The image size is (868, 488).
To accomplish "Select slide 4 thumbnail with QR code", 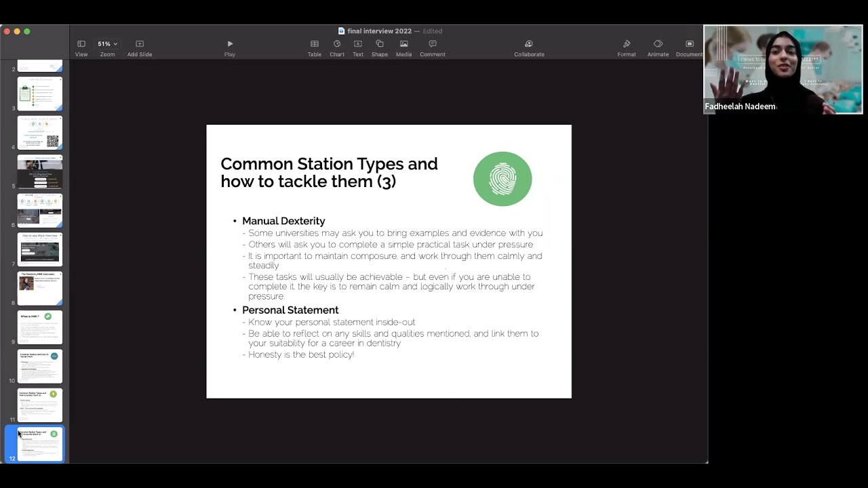I will point(40,133).
